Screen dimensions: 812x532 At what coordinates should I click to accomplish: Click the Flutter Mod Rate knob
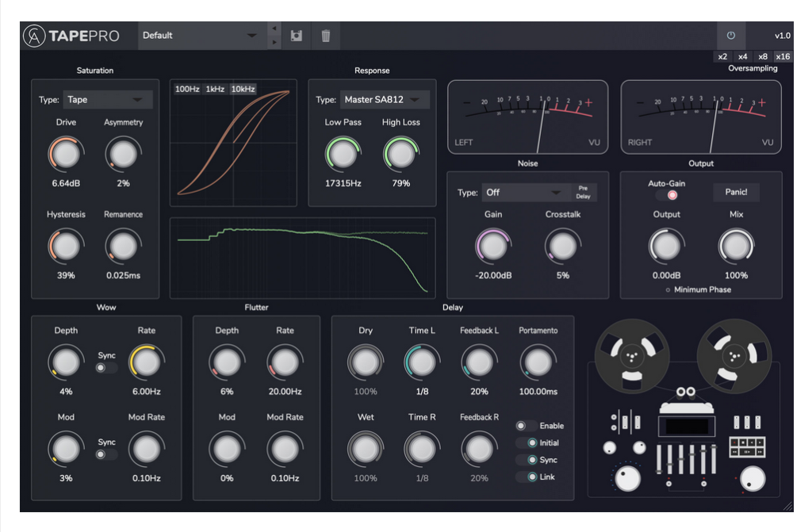point(285,449)
